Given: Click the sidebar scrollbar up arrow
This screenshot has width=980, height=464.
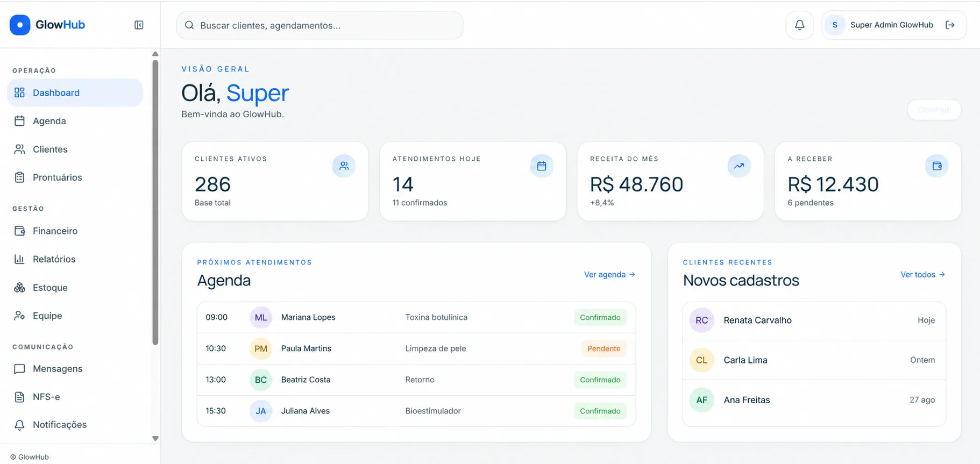Looking at the screenshot, I should point(155,54).
